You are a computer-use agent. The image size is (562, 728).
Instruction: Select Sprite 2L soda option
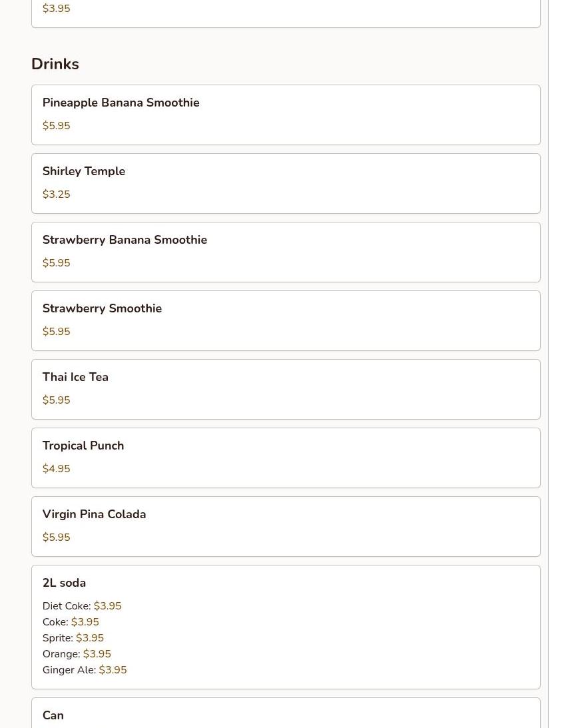coord(73,638)
